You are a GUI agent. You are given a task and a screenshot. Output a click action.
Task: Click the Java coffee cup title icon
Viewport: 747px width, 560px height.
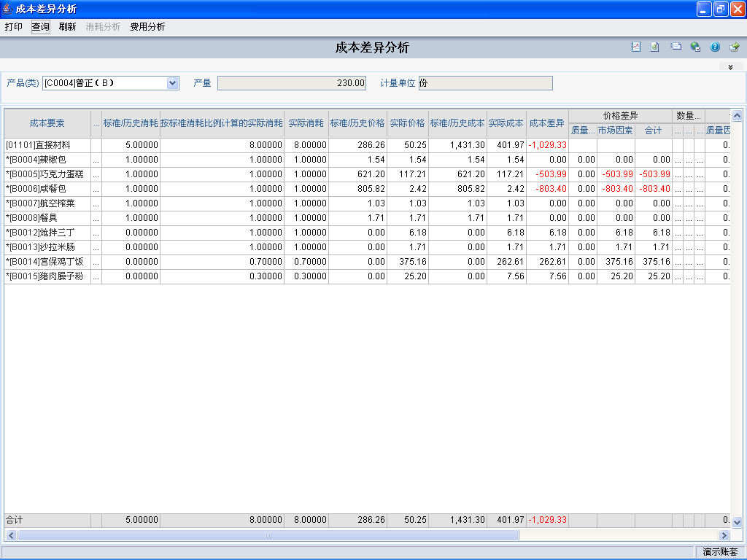click(7, 9)
